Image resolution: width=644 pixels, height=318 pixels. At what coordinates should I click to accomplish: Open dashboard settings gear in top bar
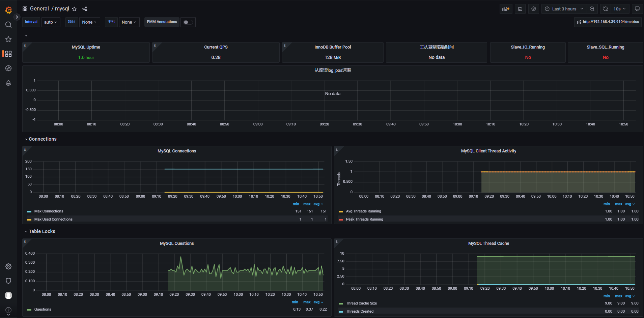[x=534, y=9]
